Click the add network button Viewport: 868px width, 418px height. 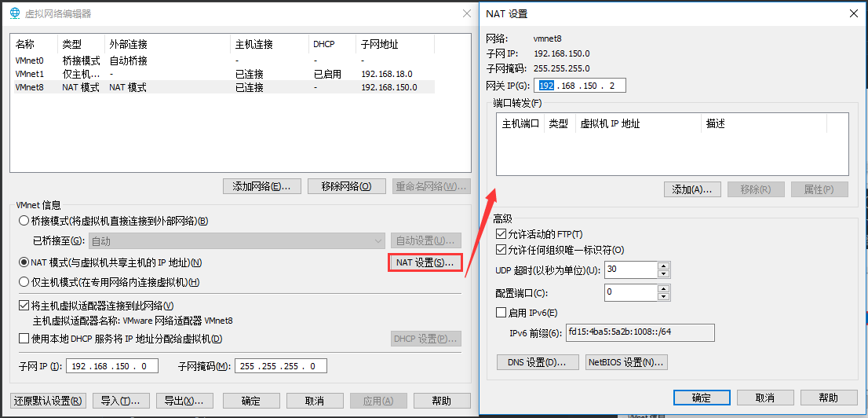261,186
